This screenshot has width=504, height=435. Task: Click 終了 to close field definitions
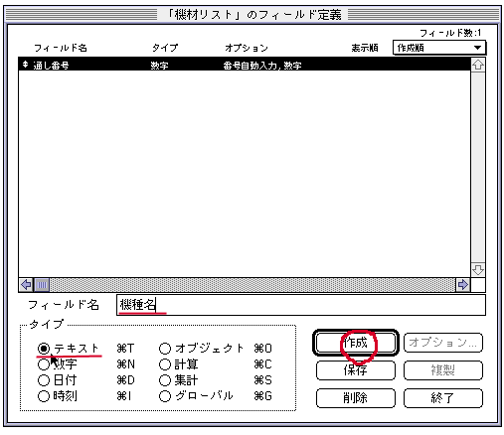443,398
